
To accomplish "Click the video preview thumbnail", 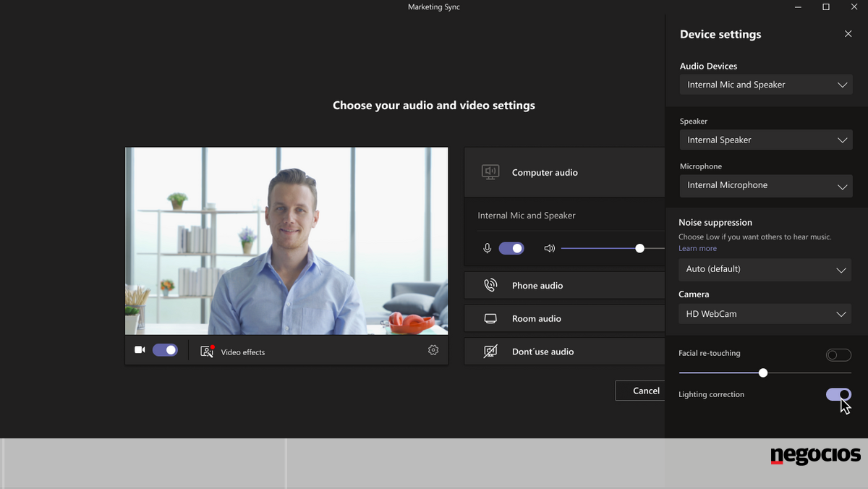I will click(x=286, y=241).
